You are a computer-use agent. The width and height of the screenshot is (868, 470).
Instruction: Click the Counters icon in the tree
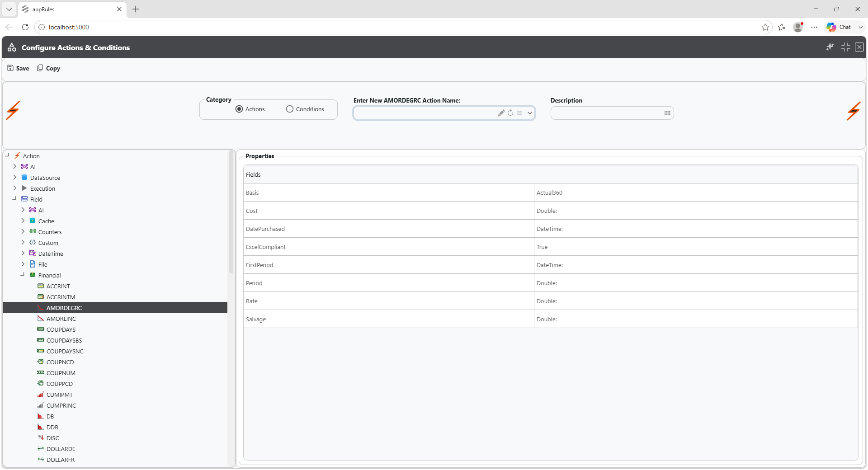[33, 231]
